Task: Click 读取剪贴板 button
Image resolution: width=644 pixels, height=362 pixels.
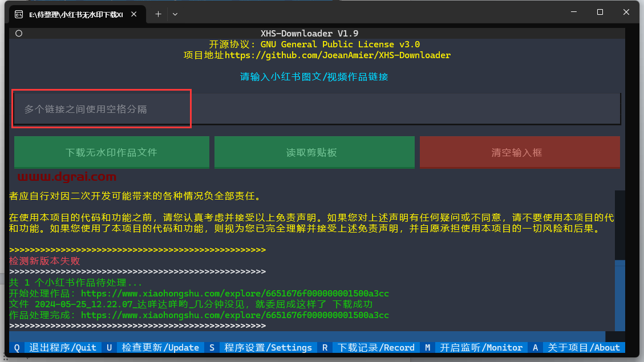Action: coord(314,152)
